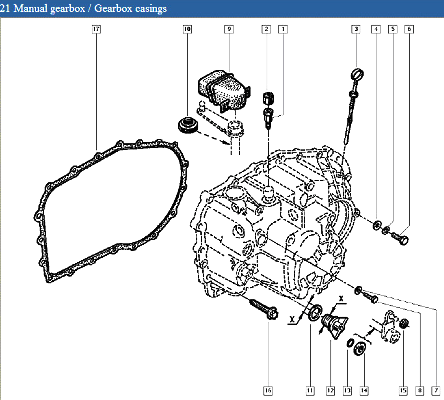Select callout number 14 label
This screenshot has height=400, width=444.
pyautogui.click(x=364, y=390)
